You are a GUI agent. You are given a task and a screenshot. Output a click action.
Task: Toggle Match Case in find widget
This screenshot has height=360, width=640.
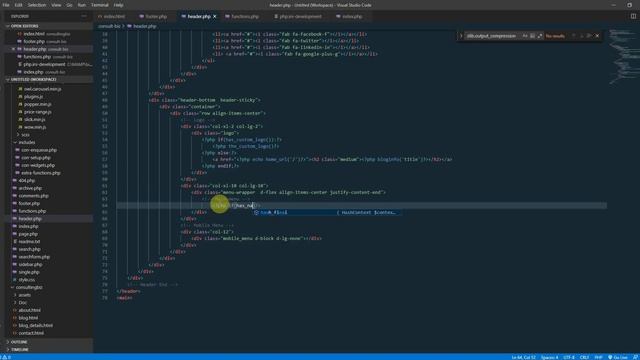[525, 36]
